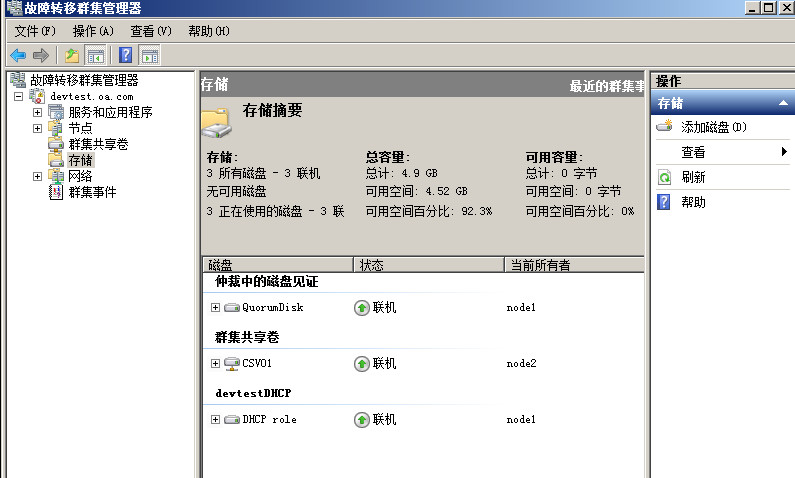This screenshot has width=795, height=478.
Task: Click the 服务和应用程序 icon in tree
Action: tap(56, 112)
